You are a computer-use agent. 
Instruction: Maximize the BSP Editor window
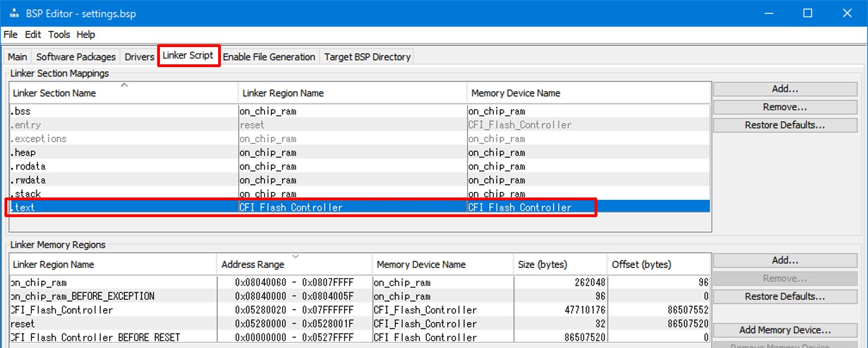[808, 13]
